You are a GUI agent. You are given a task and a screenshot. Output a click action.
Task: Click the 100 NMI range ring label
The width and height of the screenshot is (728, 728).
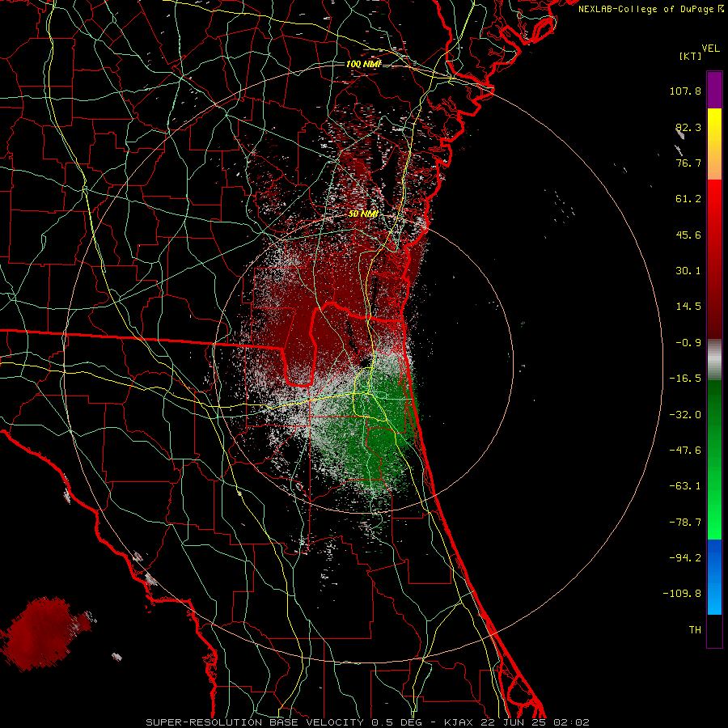(363, 64)
